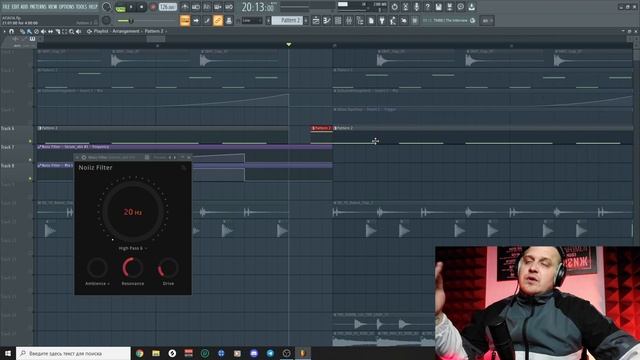This screenshot has width=640, height=360.
Task: Toggle the orange link icon in toolbar
Action: click(x=218, y=20)
